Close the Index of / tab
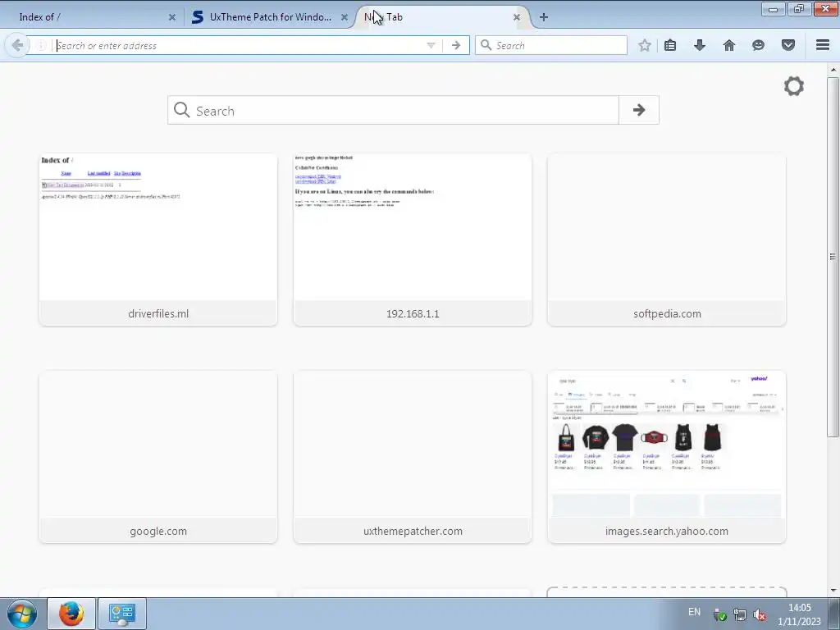Image resolution: width=840 pixels, height=630 pixels. pos(172,17)
